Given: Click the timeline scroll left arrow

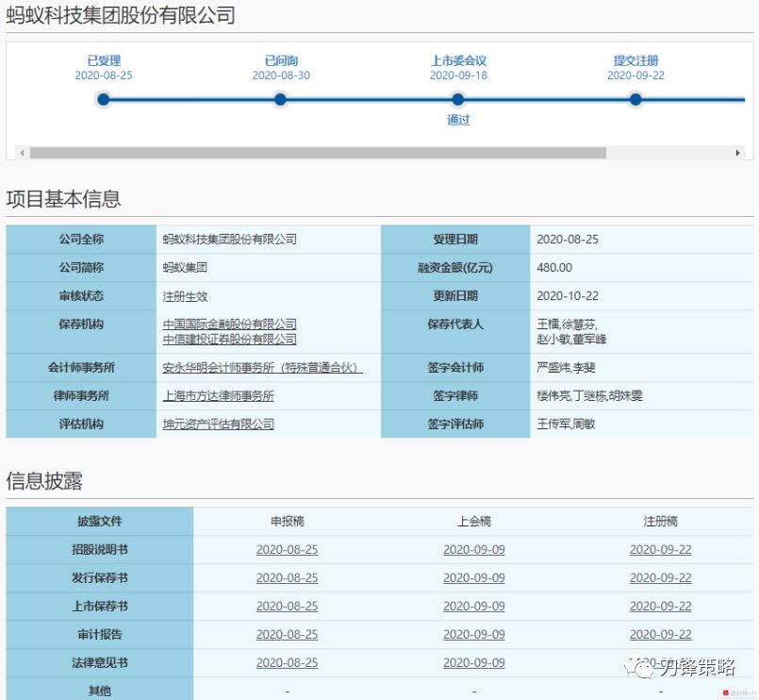Looking at the screenshot, I should [x=22, y=153].
